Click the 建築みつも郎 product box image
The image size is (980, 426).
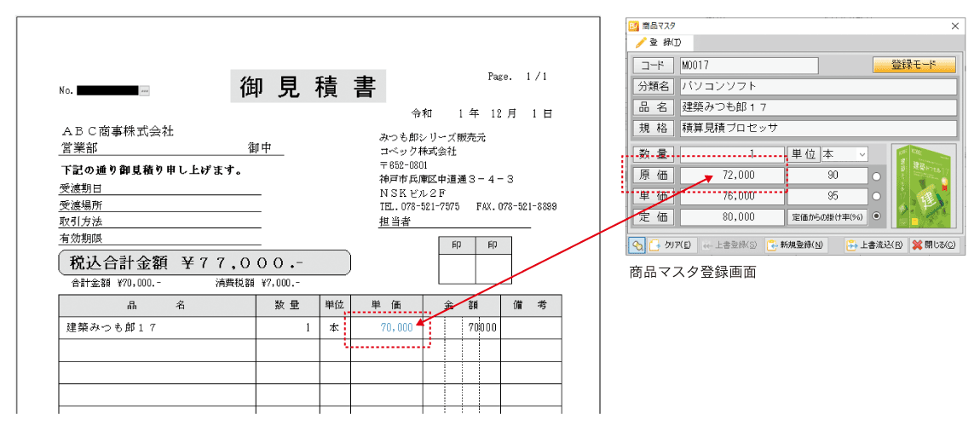point(924,187)
